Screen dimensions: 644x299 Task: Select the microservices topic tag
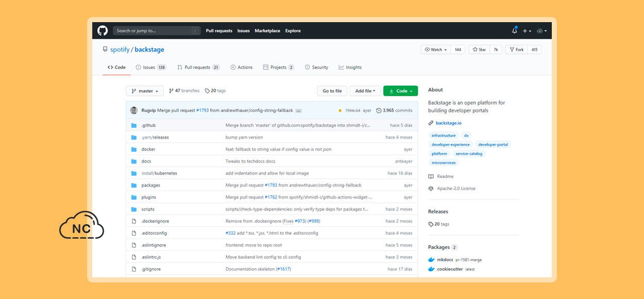444,163
